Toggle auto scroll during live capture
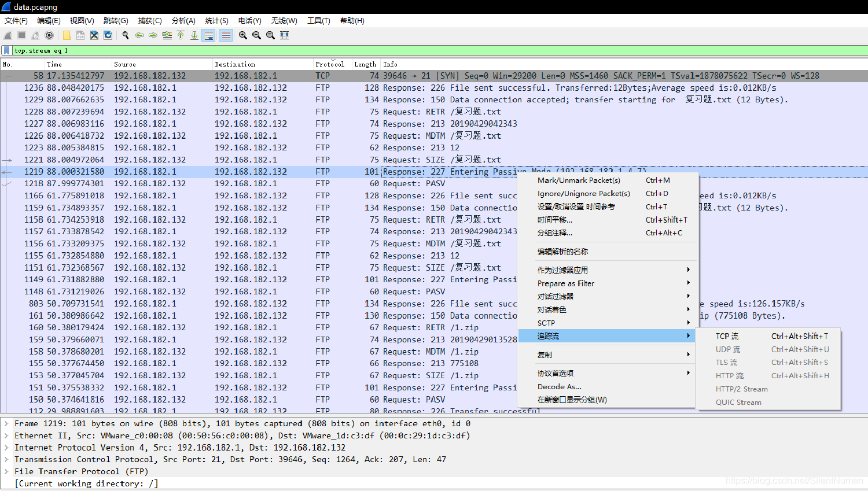The width and height of the screenshot is (868, 491). point(209,35)
